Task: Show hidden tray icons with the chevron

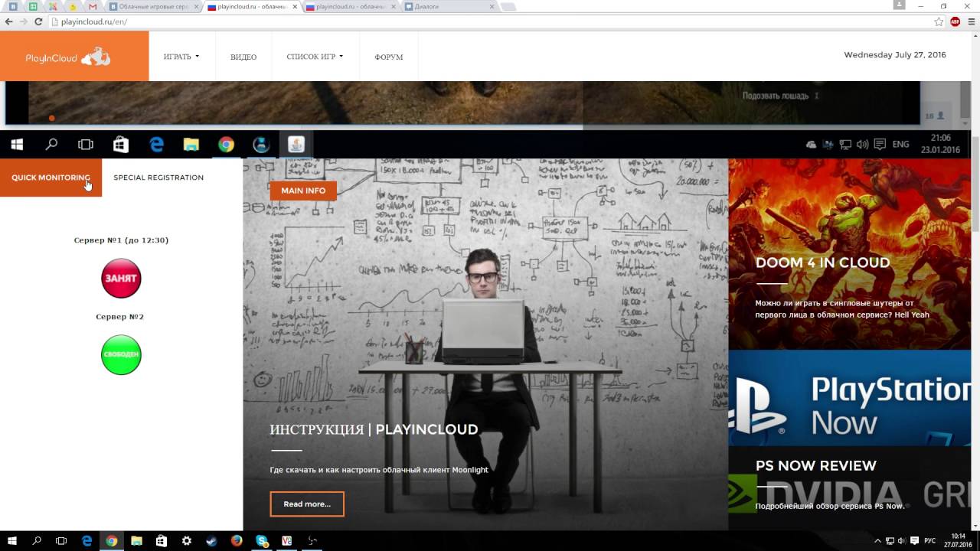Action: (877, 540)
